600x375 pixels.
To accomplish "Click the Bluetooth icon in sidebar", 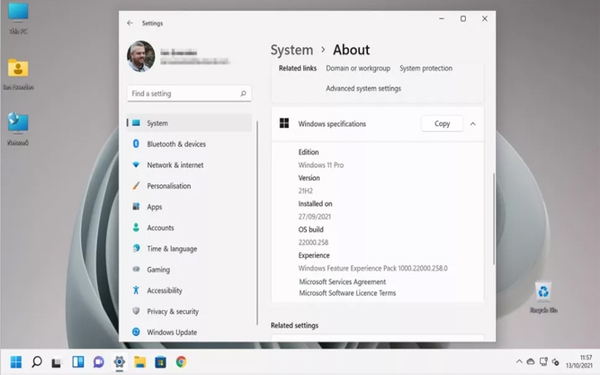I will coord(136,144).
